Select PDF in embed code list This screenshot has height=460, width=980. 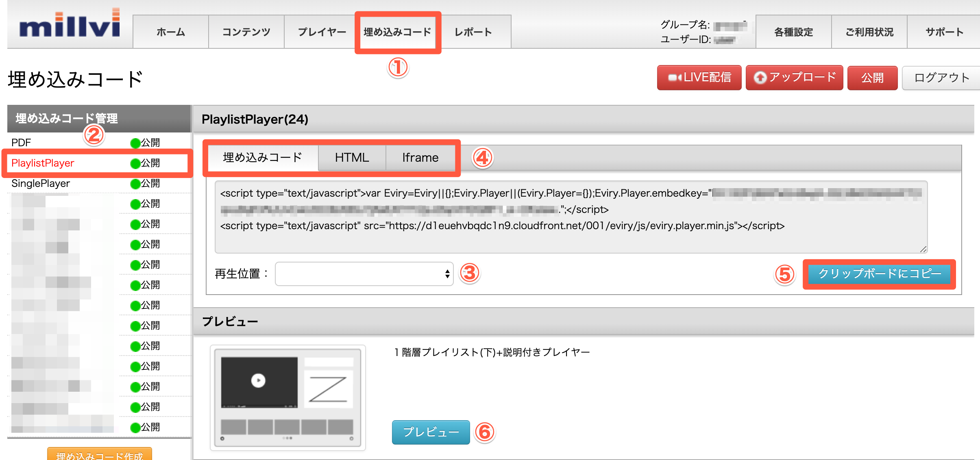pos(21,143)
